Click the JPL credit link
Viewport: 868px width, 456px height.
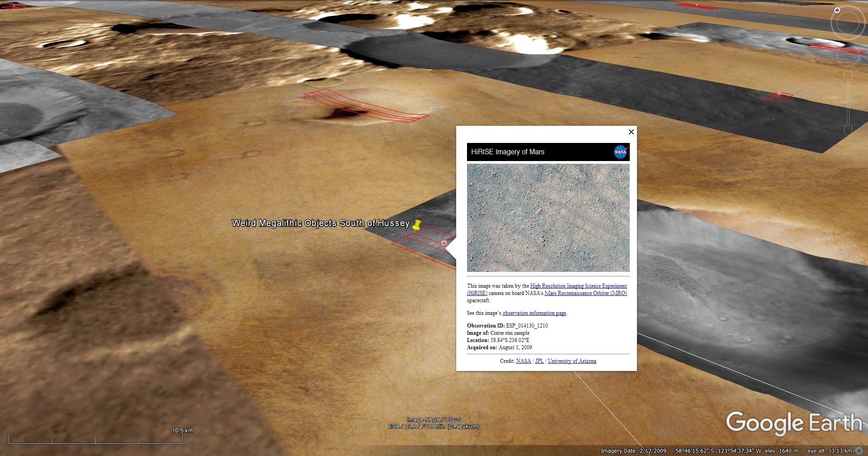click(539, 361)
